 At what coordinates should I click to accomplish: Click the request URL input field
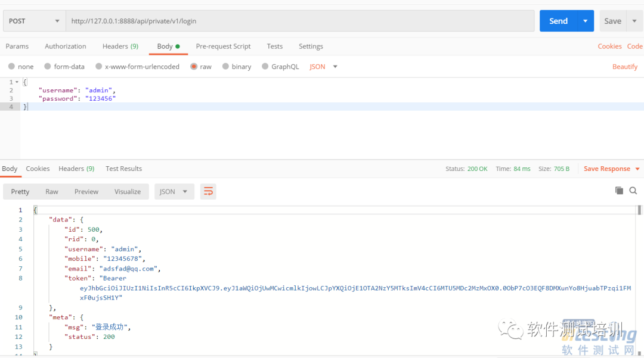pos(300,21)
